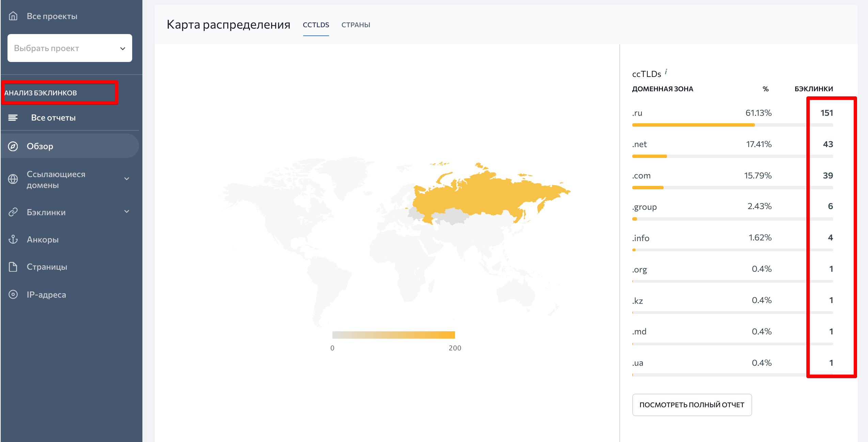Click the .kz domain zone label
The width and height of the screenshot is (868, 442).
(637, 301)
